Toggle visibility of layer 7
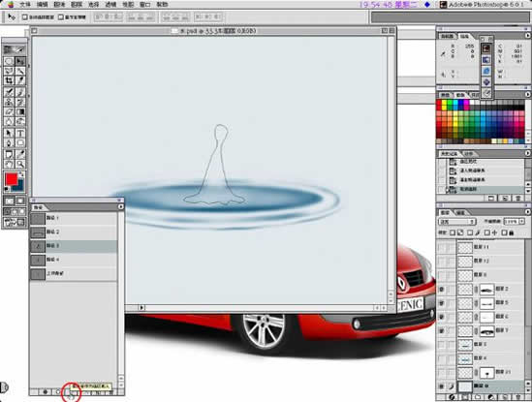This screenshot has height=402, width=532. point(442,330)
